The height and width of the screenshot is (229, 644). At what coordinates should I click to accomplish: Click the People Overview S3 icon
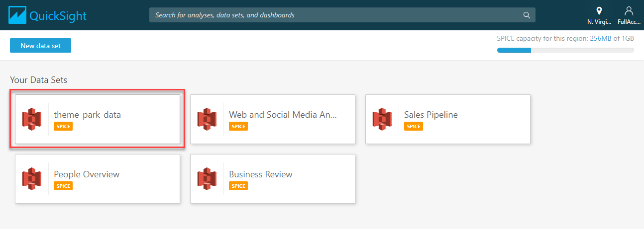pyautogui.click(x=31, y=179)
